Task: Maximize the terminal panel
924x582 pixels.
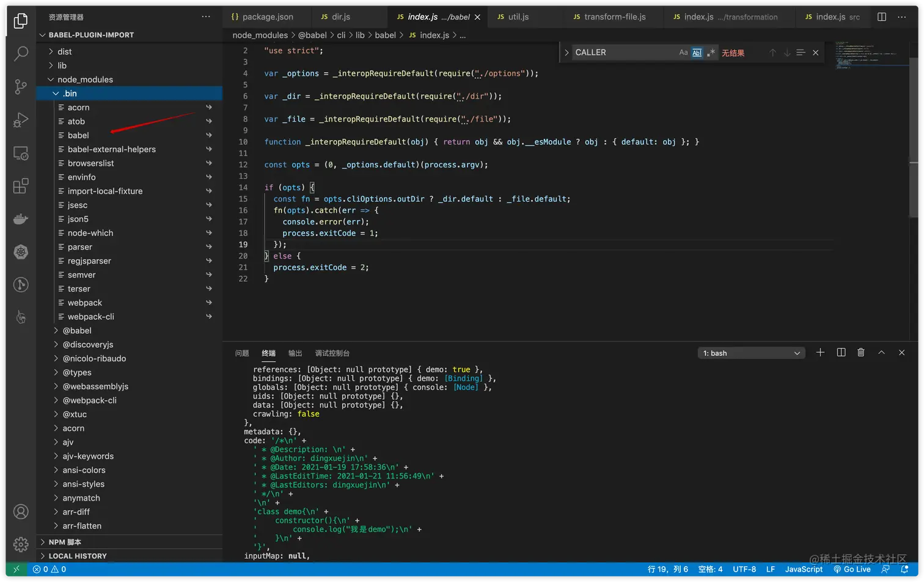Action: coord(881,353)
